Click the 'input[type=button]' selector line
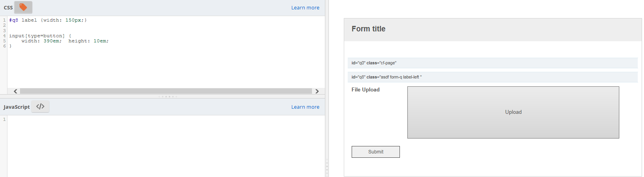644x177 pixels. [x=40, y=36]
